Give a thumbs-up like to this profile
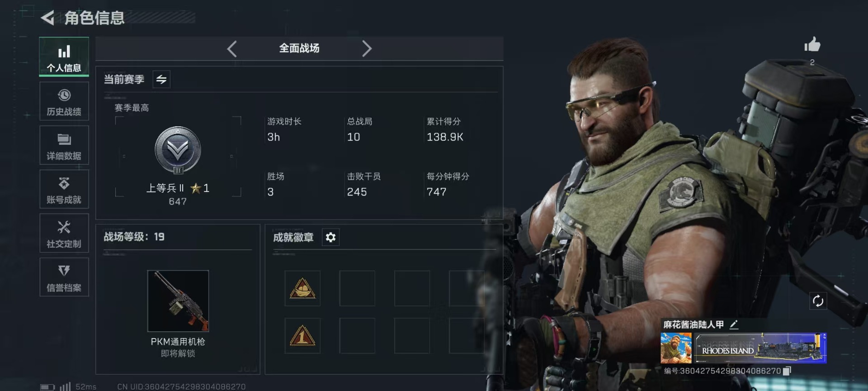This screenshot has height=391, width=868. (812, 45)
